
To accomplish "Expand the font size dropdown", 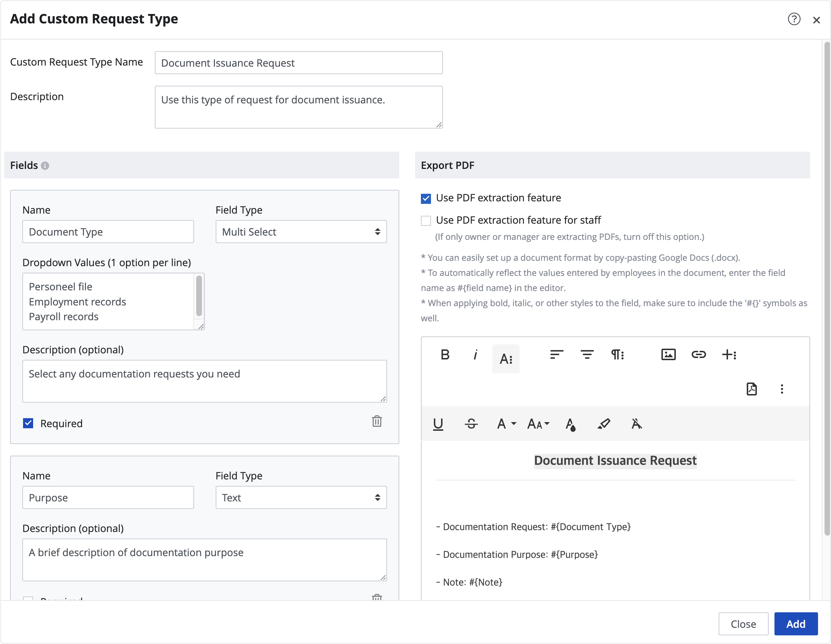I will (x=538, y=424).
